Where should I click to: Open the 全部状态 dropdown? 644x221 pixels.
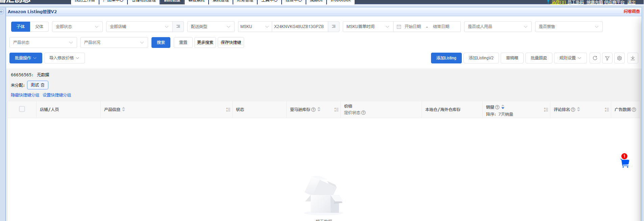[x=77, y=27]
